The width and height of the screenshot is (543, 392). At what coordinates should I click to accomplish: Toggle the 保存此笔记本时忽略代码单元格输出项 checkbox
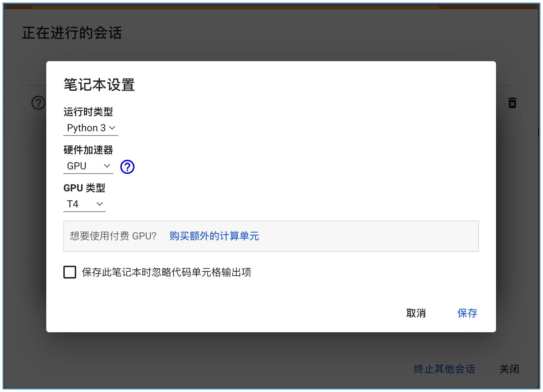(70, 272)
